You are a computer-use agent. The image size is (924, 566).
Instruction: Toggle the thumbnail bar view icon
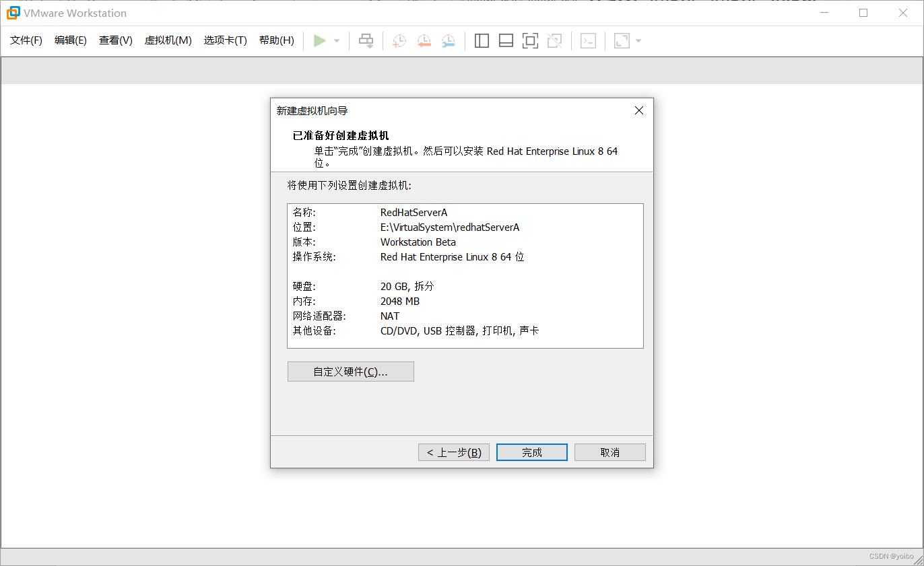click(x=506, y=41)
